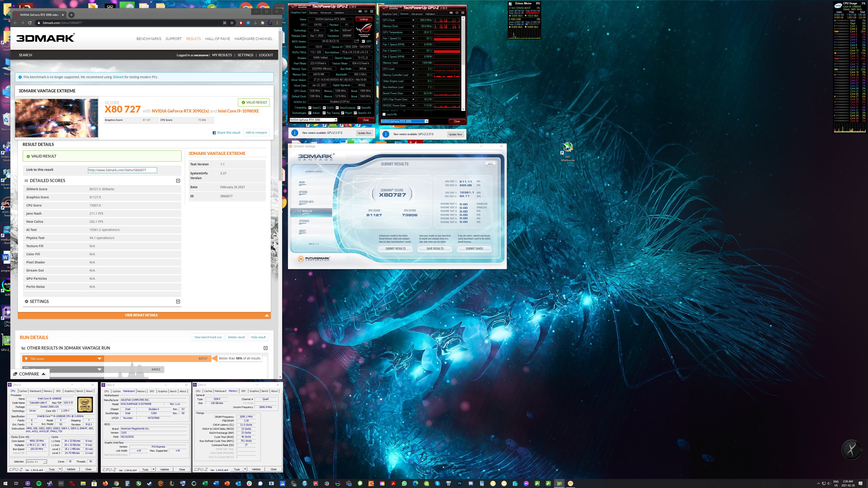Screen dimensions: 868x488
Task: Toggle CUDA checkbox in GPU-Z
Action: pyautogui.click(x=324, y=108)
